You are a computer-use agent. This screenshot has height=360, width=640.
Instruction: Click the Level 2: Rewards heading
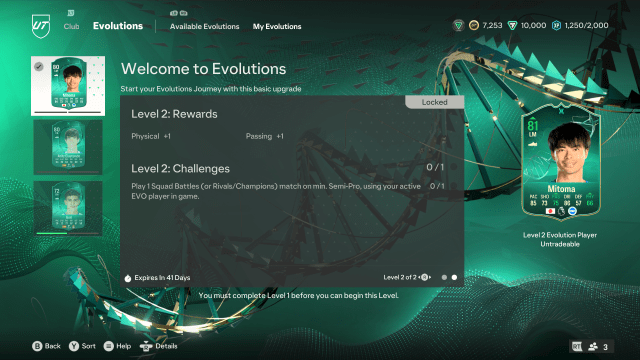174,114
